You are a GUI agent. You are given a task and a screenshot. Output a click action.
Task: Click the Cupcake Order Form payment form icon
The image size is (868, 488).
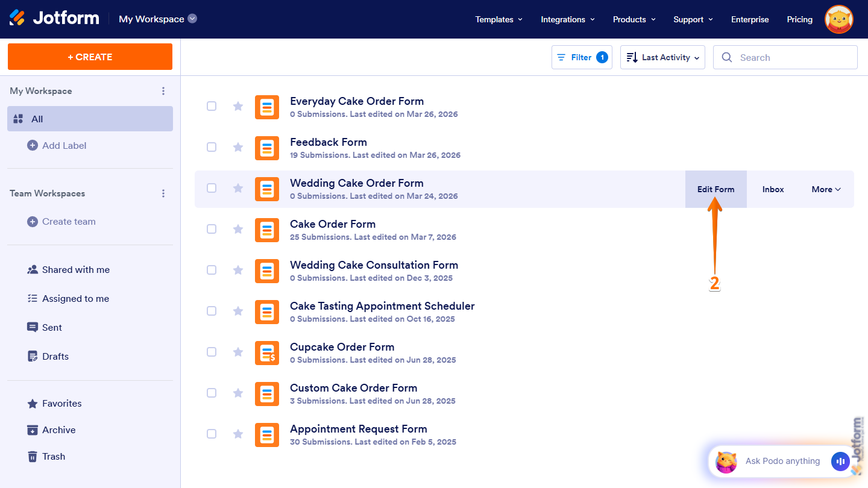(267, 352)
